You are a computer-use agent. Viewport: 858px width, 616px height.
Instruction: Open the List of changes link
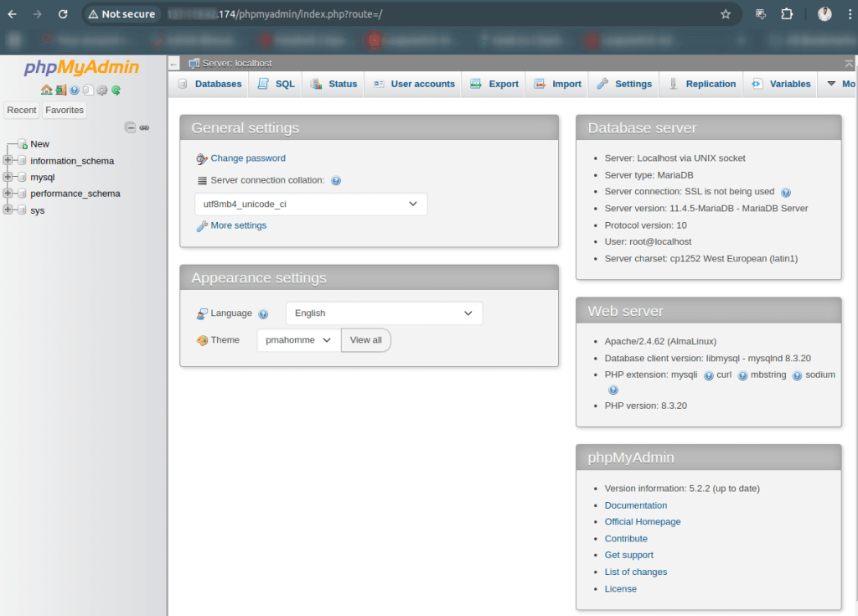(x=636, y=572)
